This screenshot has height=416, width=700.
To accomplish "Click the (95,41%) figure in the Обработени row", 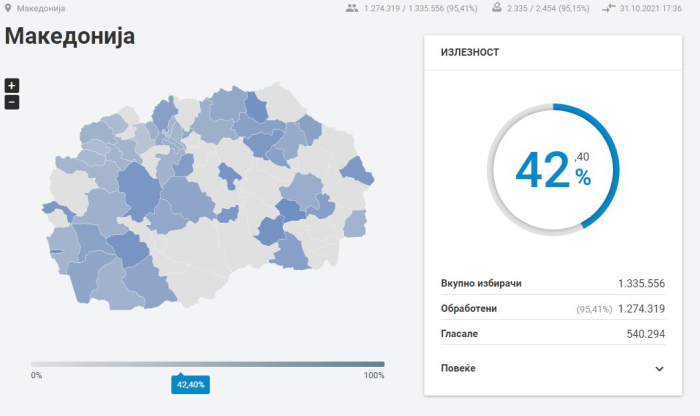I will 594,309.
